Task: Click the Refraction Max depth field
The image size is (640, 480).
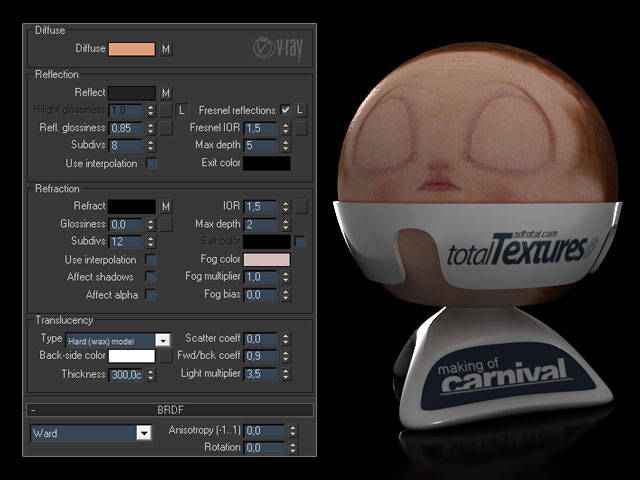Action: coord(260,224)
